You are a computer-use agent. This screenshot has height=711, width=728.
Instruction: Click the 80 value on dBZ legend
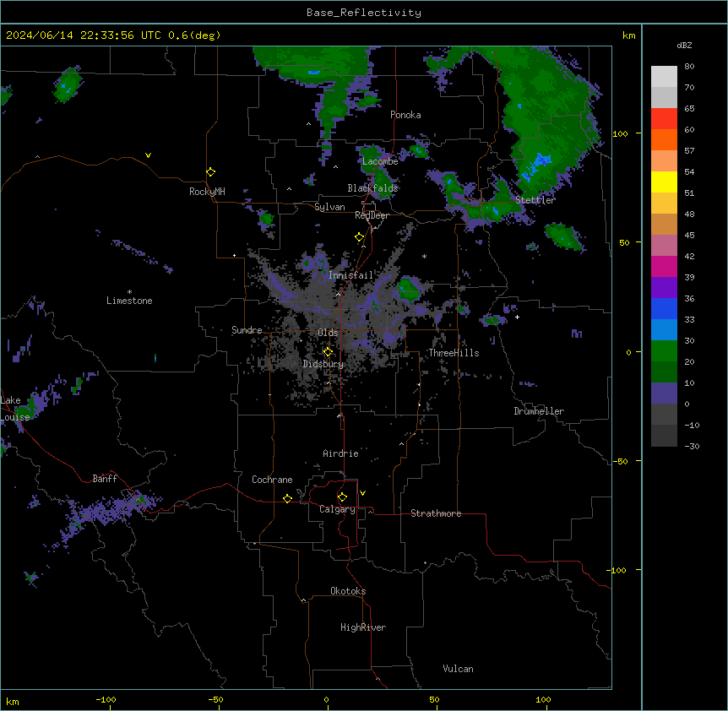click(x=689, y=67)
